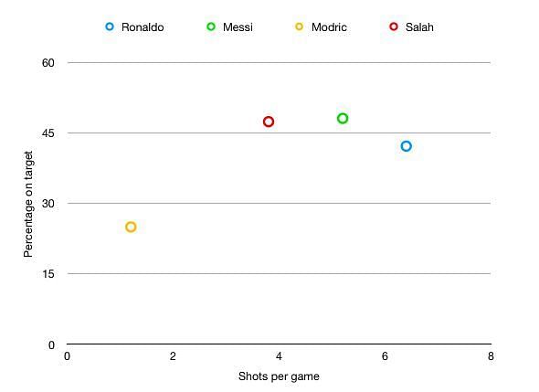Click the red Salah legend marker
This screenshot has height=392, width=539.
[394, 26]
